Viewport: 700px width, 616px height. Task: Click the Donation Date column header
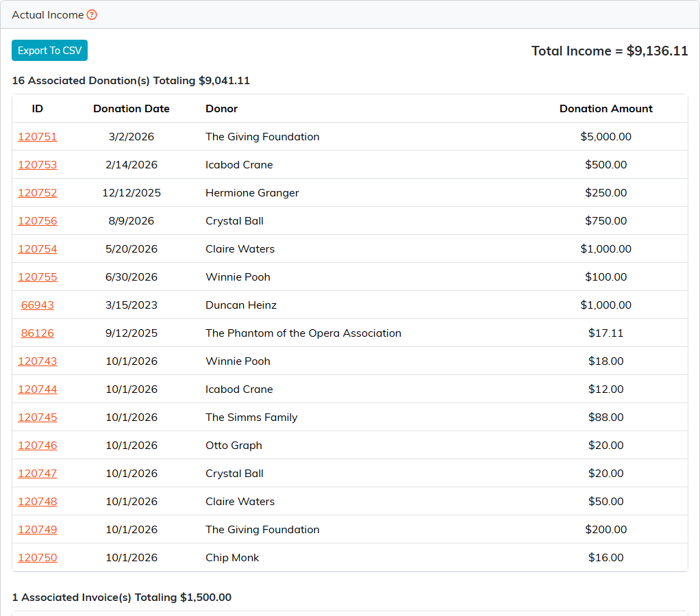click(x=132, y=109)
